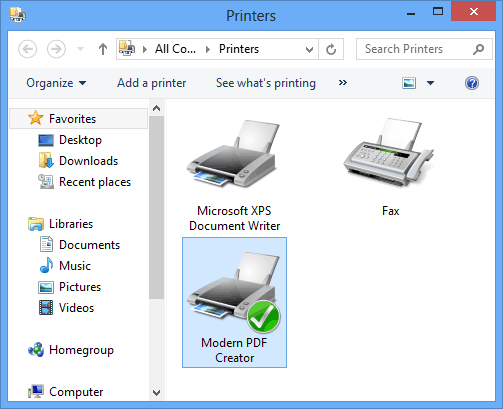Click the change view icon
Viewport: 503px width, 409px height.
pos(409,83)
